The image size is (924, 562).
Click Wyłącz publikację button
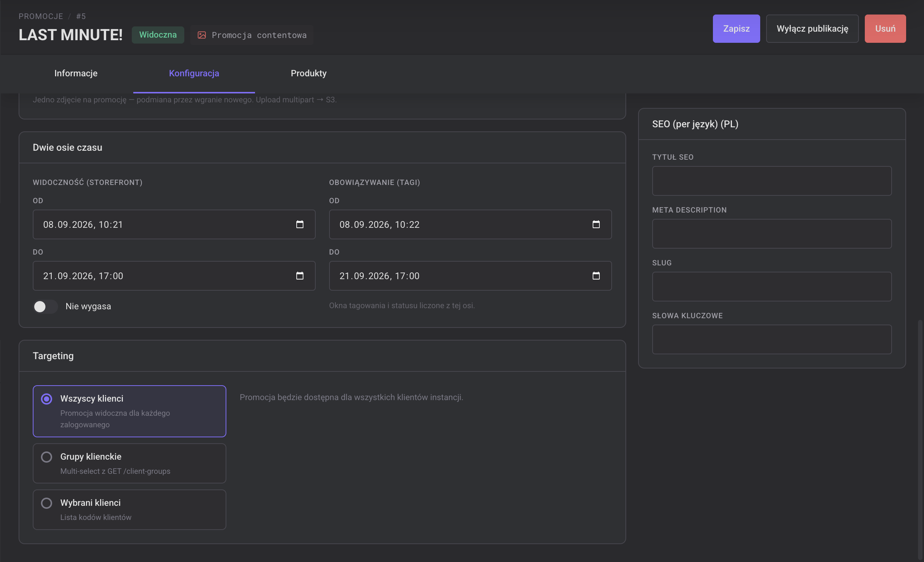[x=812, y=29]
